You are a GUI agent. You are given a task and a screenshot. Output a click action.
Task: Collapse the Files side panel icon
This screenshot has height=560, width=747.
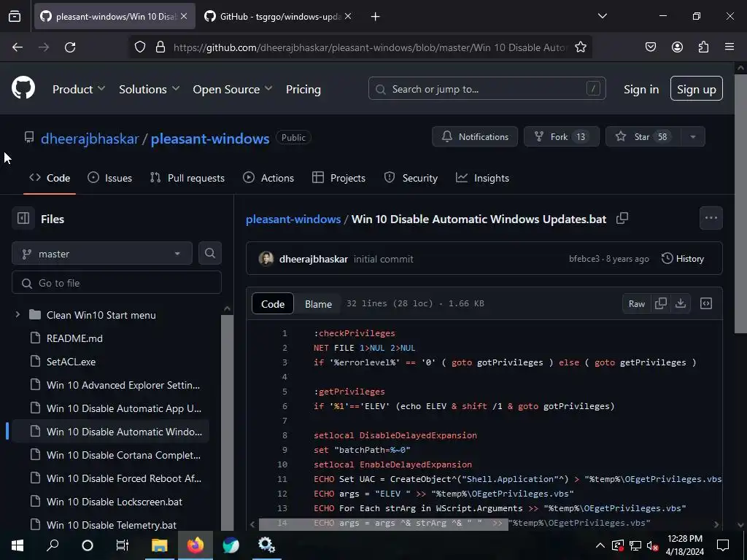click(x=23, y=219)
